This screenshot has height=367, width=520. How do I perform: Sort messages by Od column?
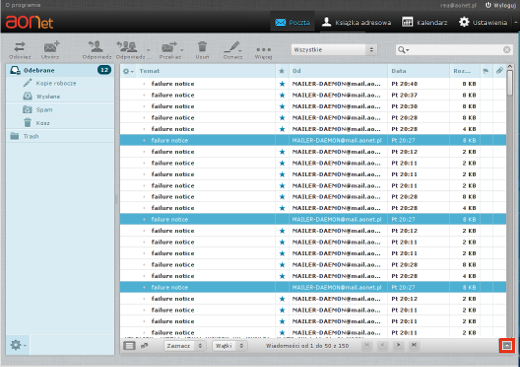pos(297,71)
